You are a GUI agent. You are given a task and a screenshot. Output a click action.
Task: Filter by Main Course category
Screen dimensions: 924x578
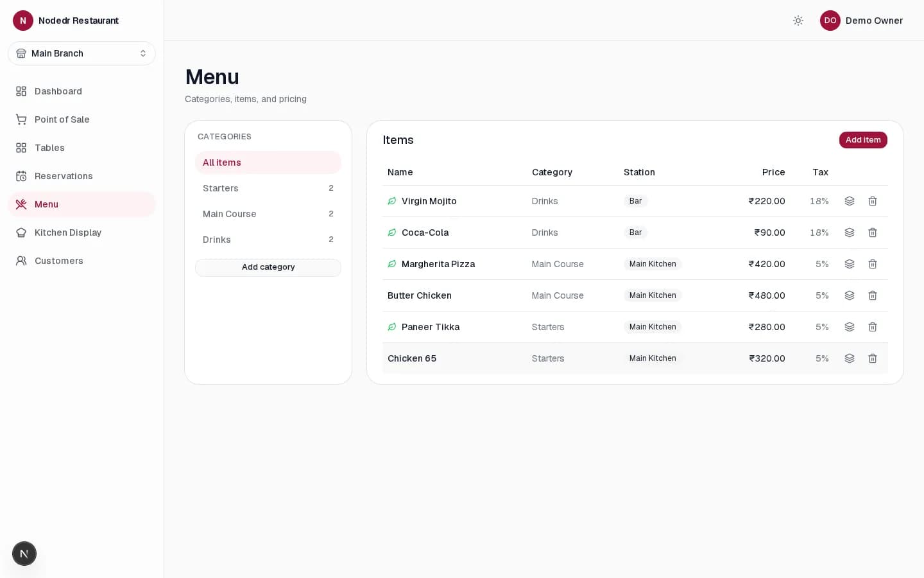coord(268,214)
